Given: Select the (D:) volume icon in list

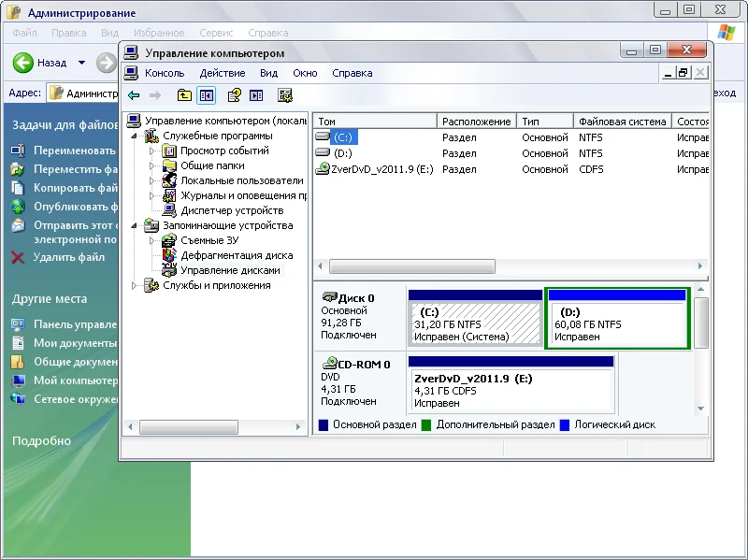Looking at the screenshot, I should 323,152.
